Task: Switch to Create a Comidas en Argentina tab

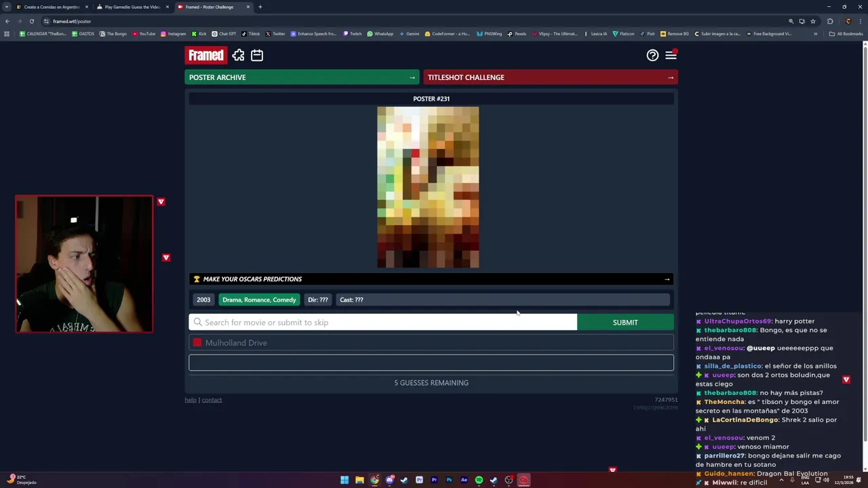Action: [x=52, y=7]
